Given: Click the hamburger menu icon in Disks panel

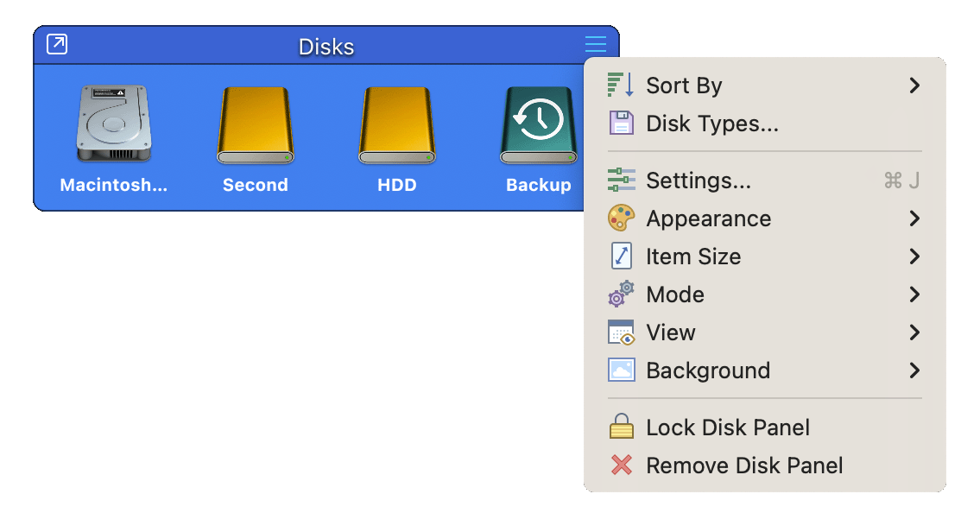Looking at the screenshot, I should coord(596,44).
